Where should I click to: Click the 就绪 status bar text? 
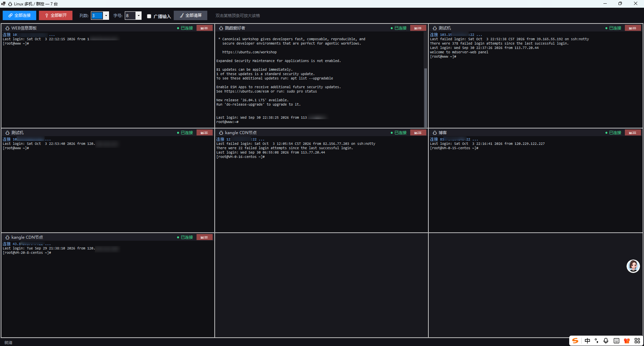pyautogui.click(x=8, y=342)
